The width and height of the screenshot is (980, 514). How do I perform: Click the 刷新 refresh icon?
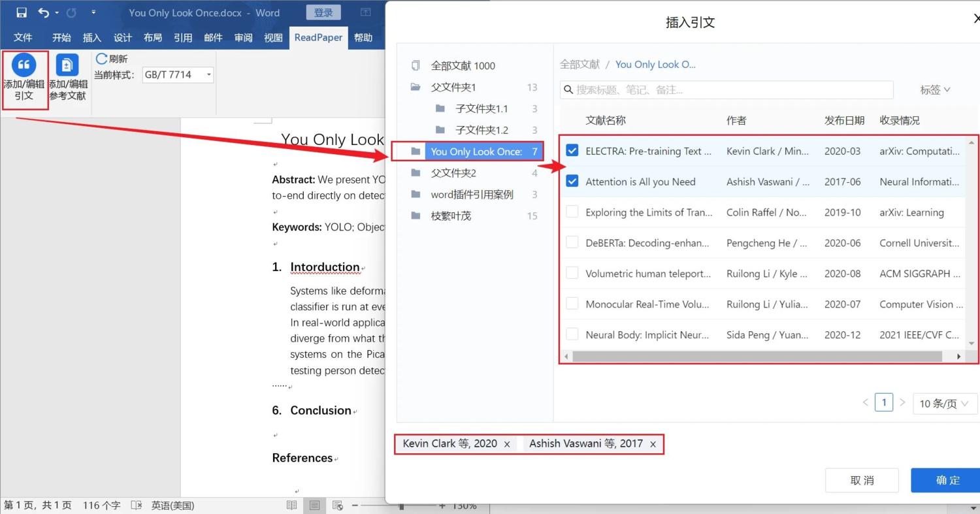click(101, 59)
